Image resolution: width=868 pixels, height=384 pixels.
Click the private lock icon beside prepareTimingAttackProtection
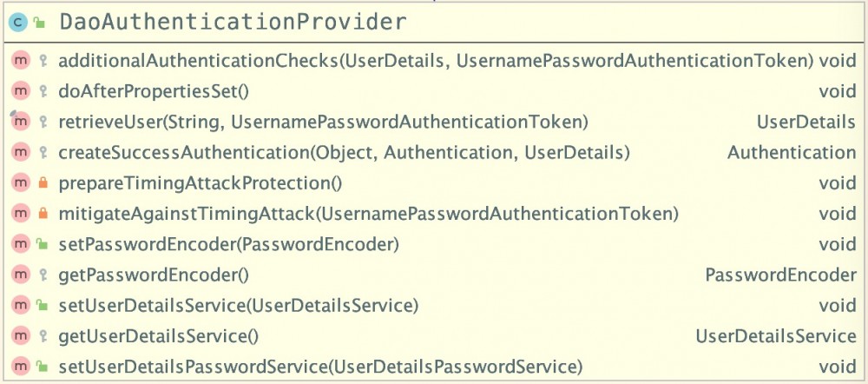[x=43, y=183]
